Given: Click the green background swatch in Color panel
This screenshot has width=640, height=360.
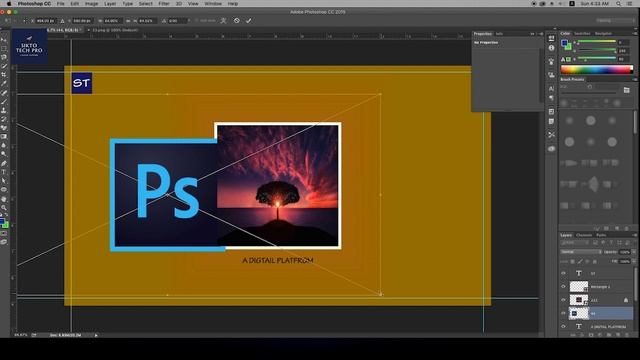Looking at the screenshot, I should point(568,47).
